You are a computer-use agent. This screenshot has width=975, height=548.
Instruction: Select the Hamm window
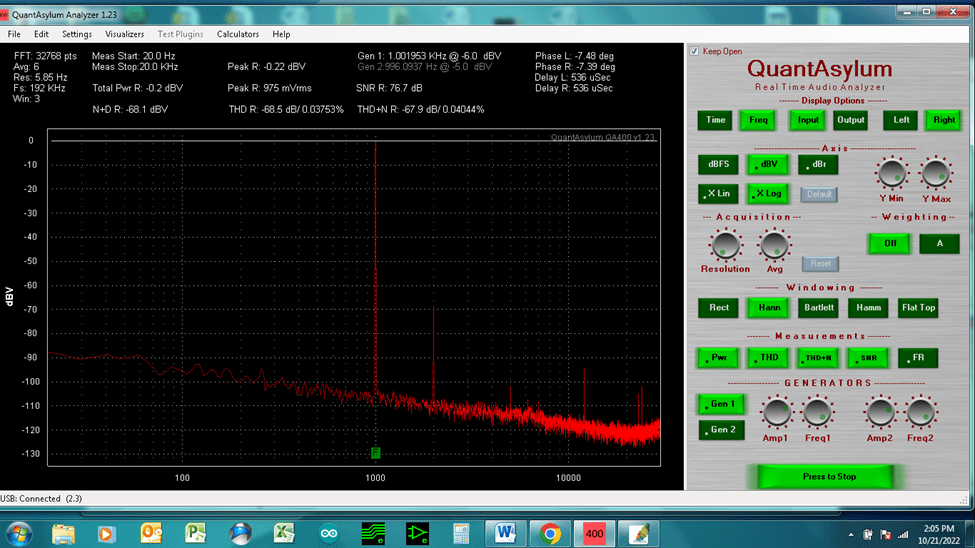868,307
